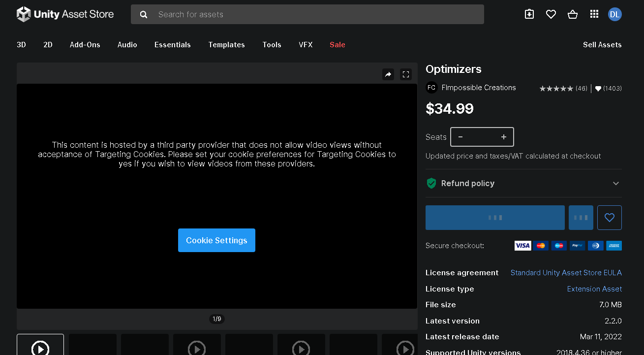
Task: Open the favorites heart icon in header
Action: (551, 14)
